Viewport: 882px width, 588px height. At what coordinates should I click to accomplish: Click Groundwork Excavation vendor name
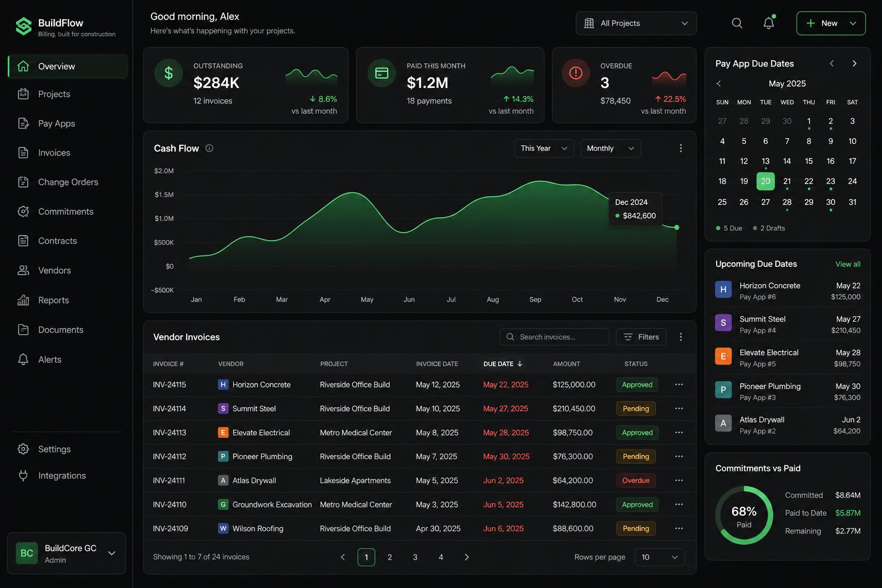point(272,505)
